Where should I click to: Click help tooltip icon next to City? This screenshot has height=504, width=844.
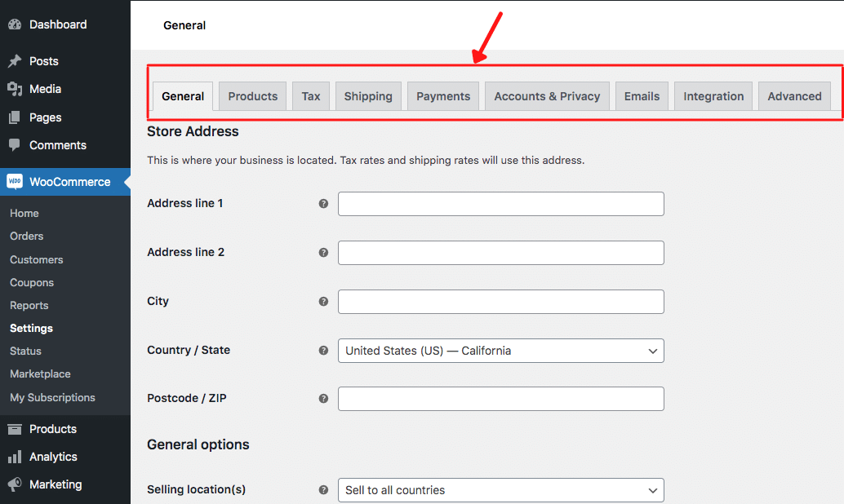(323, 302)
